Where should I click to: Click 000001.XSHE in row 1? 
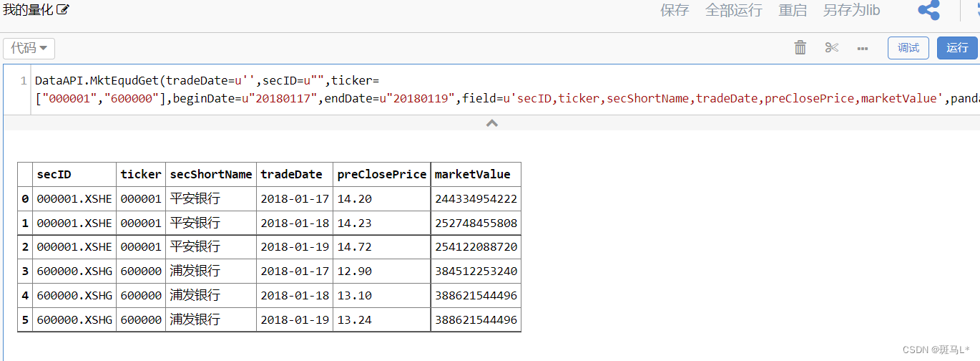click(x=74, y=223)
